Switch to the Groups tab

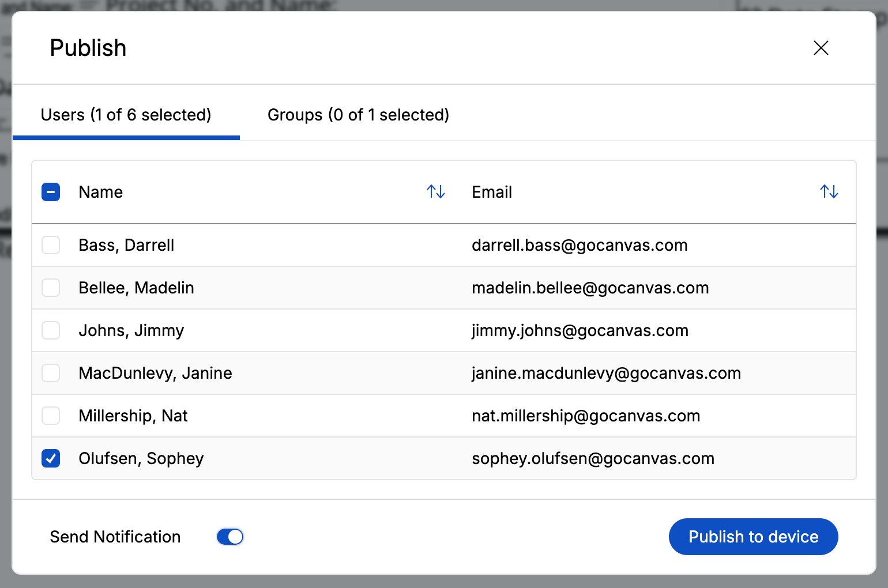point(358,115)
